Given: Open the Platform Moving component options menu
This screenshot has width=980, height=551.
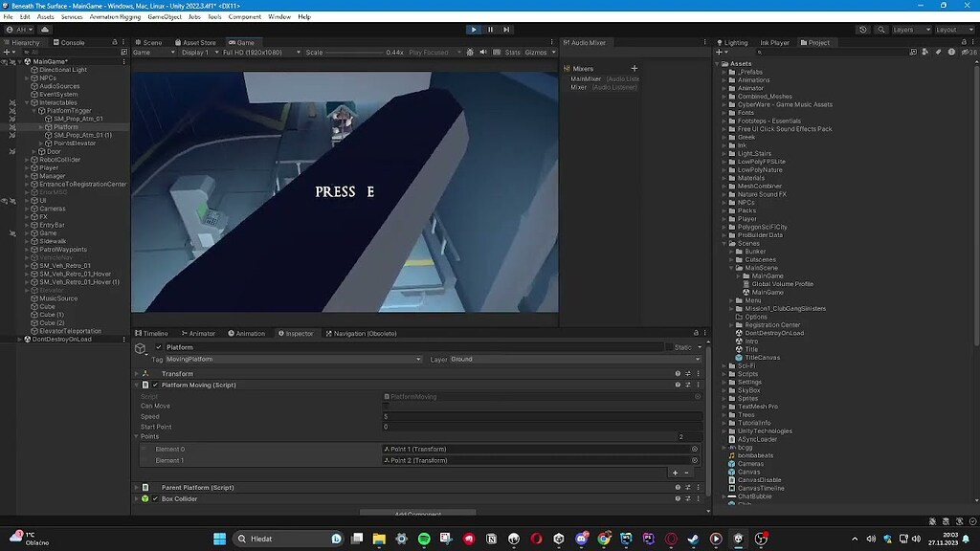Looking at the screenshot, I should click(x=698, y=385).
